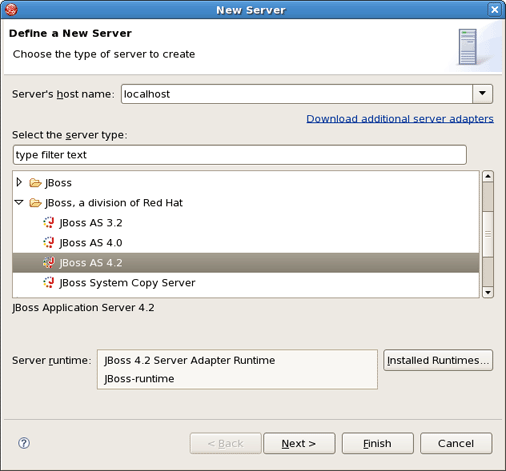Click the Next > button

pyautogui.click(x=299, y=443)
